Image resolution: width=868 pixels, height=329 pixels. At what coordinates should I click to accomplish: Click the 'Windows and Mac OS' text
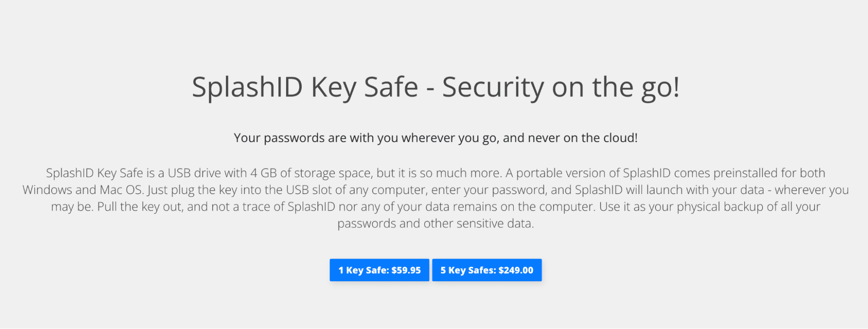[83, 190]
